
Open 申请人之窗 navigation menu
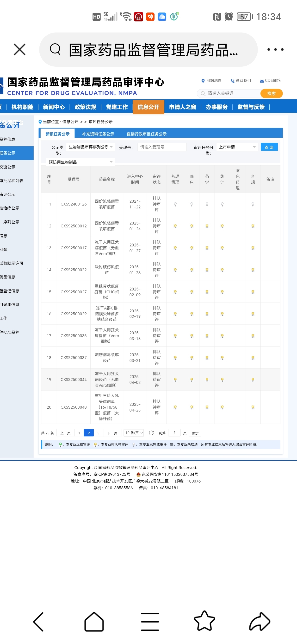182,107
